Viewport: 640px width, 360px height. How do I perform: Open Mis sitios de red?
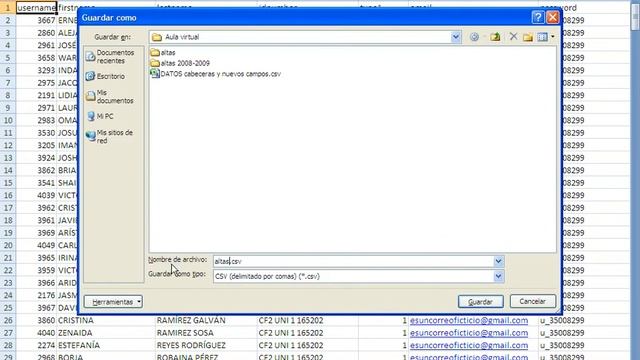[109, 137]
